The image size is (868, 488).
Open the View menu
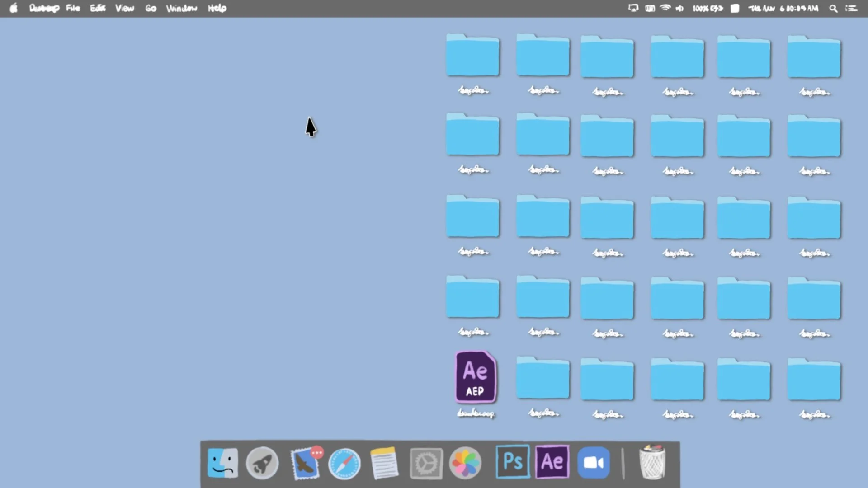point(124,8)
